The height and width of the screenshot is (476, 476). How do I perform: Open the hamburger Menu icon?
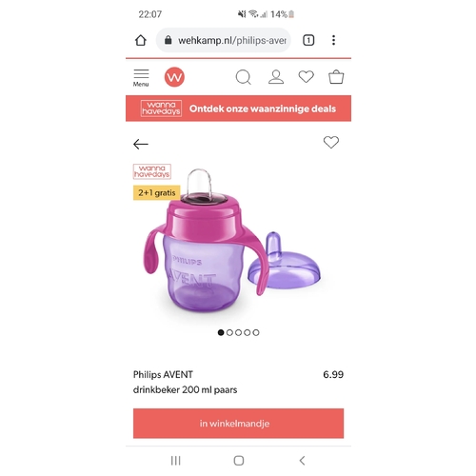click(x=141, y=78)
